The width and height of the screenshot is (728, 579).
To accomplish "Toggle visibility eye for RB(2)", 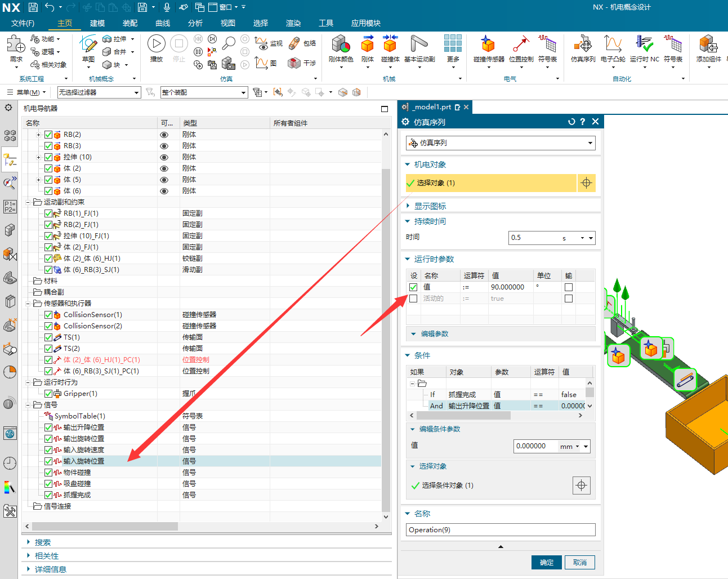I will tap(164, 135).
